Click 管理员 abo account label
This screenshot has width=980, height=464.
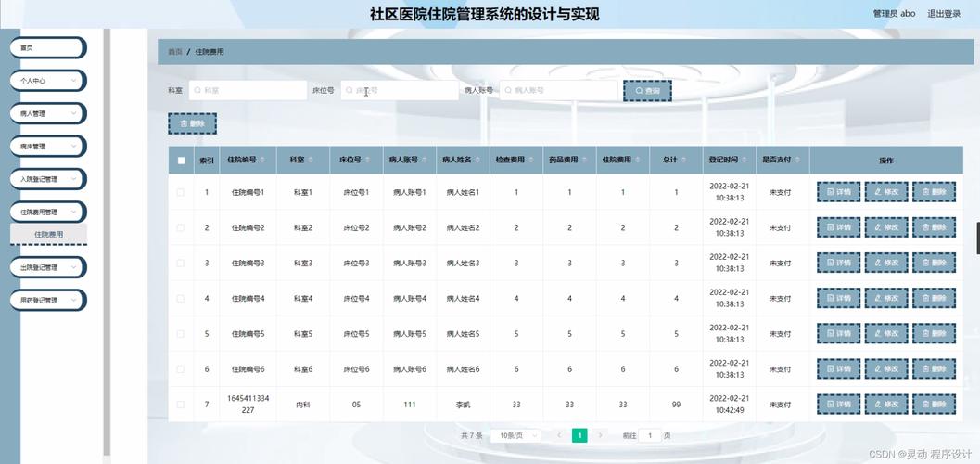pyautogui.click(x=894, y=14)
